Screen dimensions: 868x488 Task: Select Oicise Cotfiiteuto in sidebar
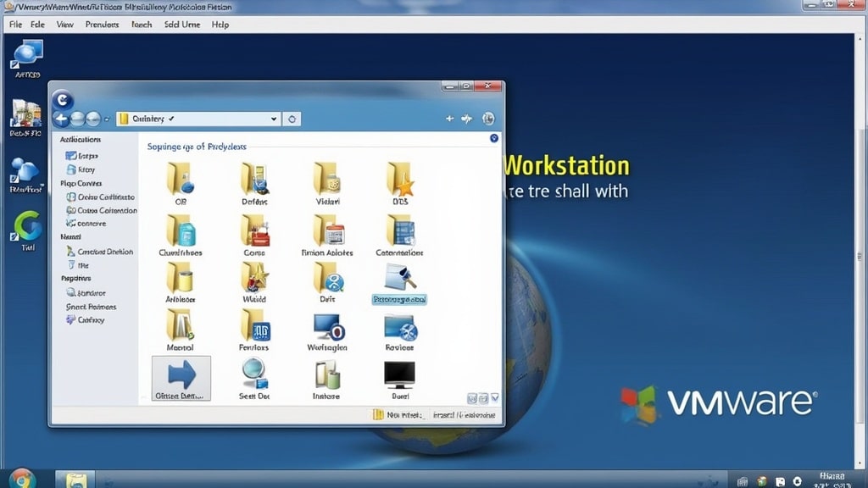pyautogui.click(x=100, y=197)
